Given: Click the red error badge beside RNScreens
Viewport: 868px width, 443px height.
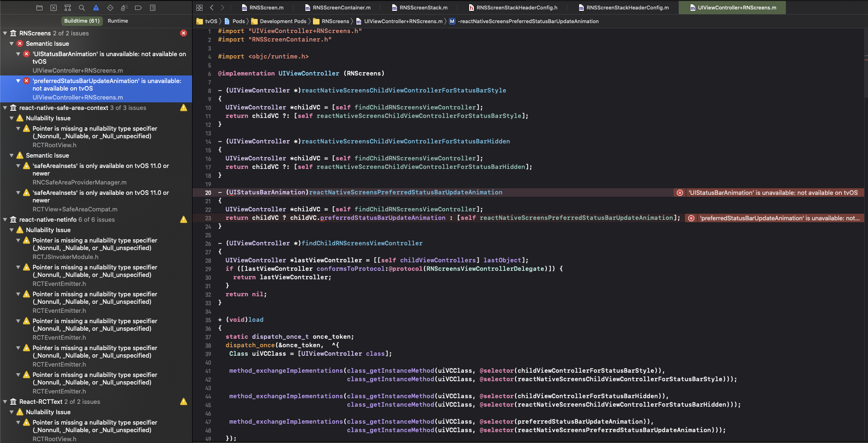Looking at the screenshot, I should [184, 33].
